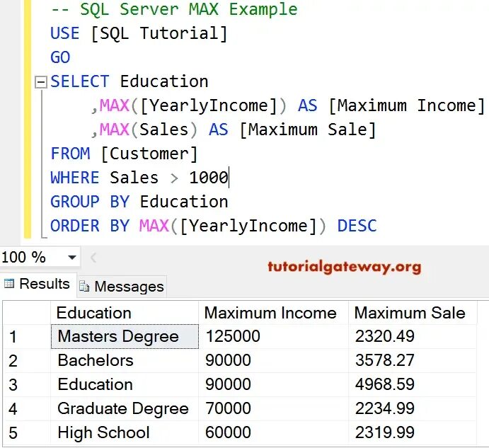This screenshot has height=448, width=489.
Task: Collapse the SELECT statement code block
Action: 41,82
